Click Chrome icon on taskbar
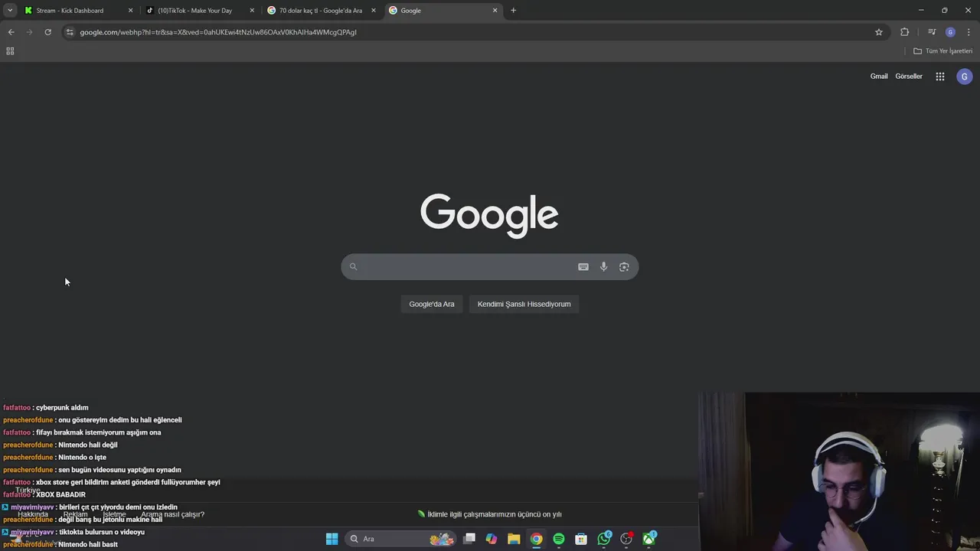The height and width of the screenshot is (551, 980). point(537,539)
